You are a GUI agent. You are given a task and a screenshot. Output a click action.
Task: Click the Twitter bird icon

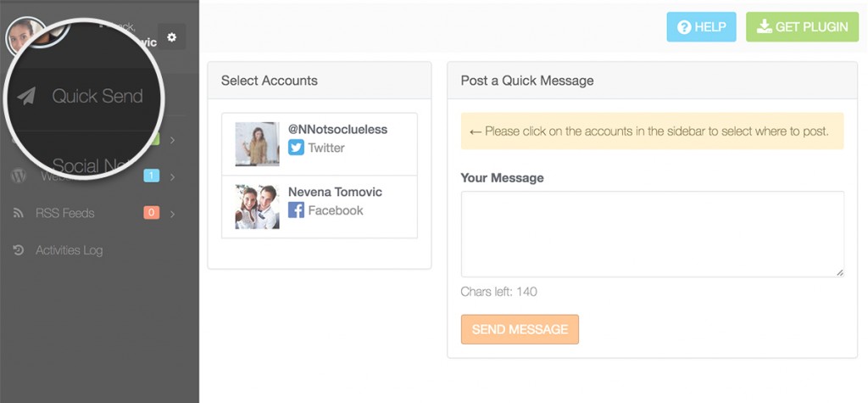[x=296, y=148]
